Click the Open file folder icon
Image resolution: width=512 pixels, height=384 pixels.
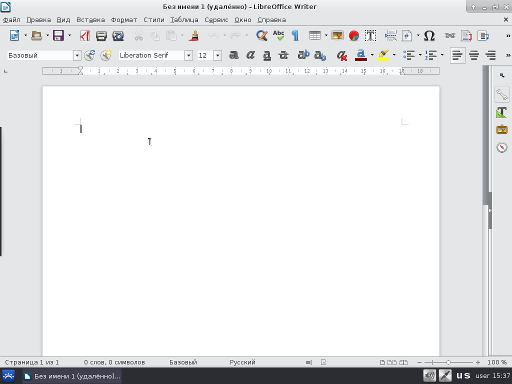click(36, 35)
